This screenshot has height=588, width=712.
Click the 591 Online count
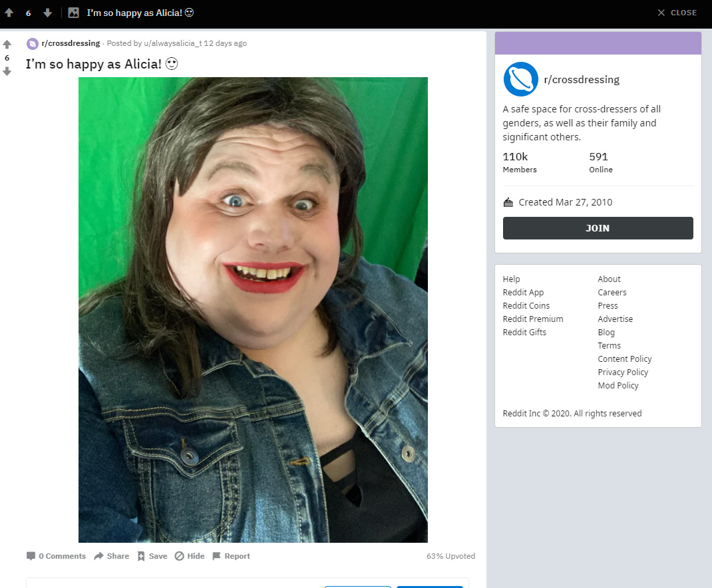pos(601,162)
